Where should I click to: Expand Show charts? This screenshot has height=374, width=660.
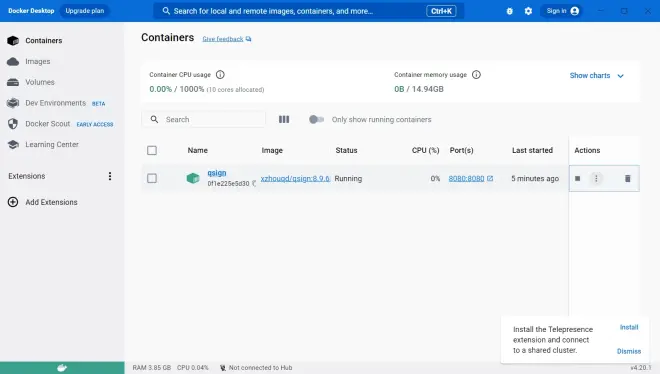[x=596, y=75]
